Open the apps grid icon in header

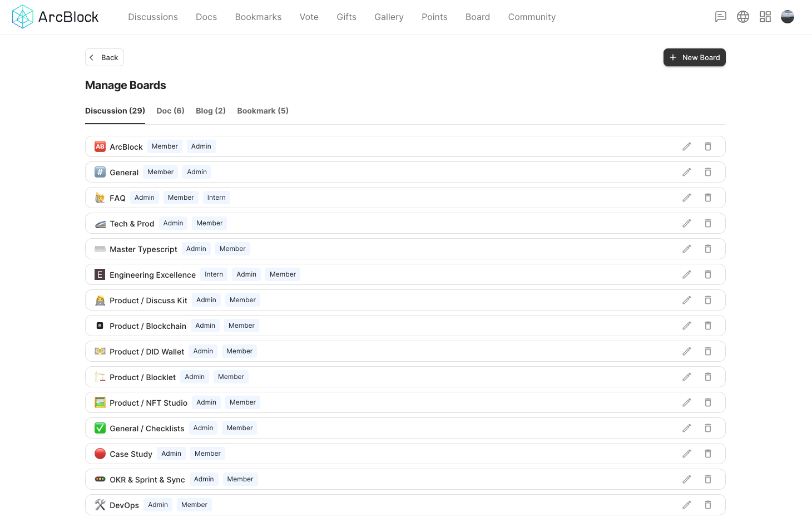[x=765, y=17]
